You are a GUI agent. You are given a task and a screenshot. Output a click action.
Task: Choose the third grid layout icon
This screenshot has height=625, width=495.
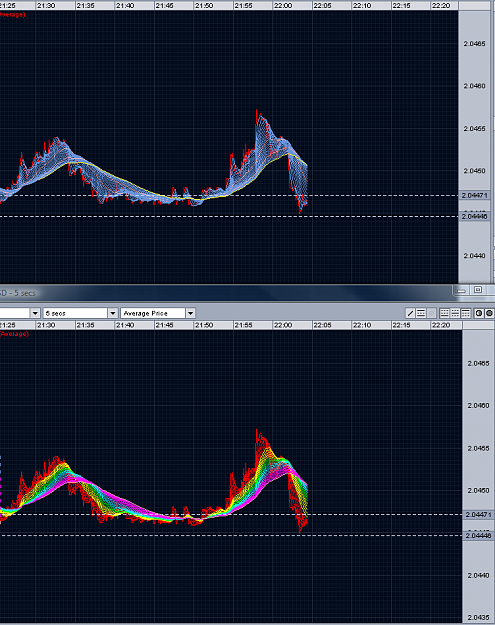tap(466, 313)
